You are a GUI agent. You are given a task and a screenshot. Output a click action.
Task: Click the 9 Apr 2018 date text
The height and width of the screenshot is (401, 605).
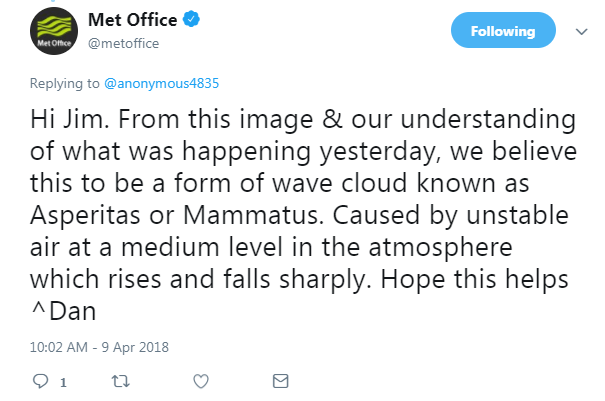click(x=135, y=347)
